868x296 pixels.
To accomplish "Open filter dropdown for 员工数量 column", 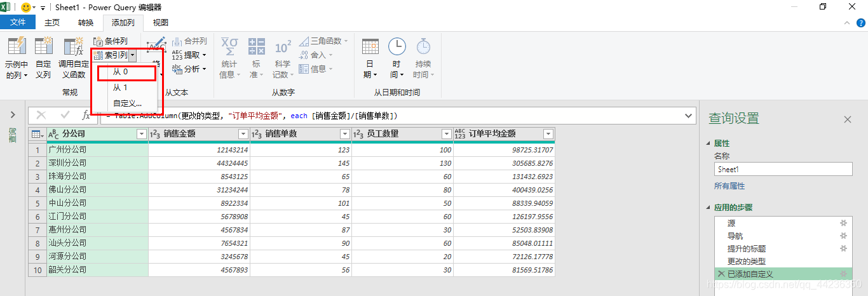I will point(447,134).
